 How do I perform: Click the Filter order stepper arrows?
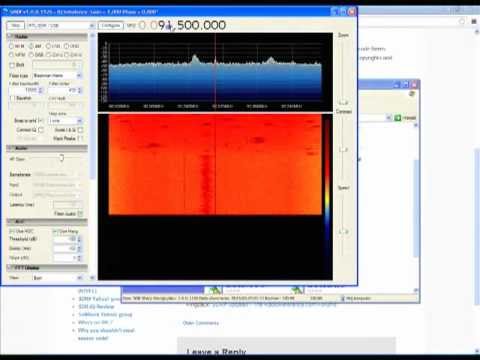coord(79,90)
